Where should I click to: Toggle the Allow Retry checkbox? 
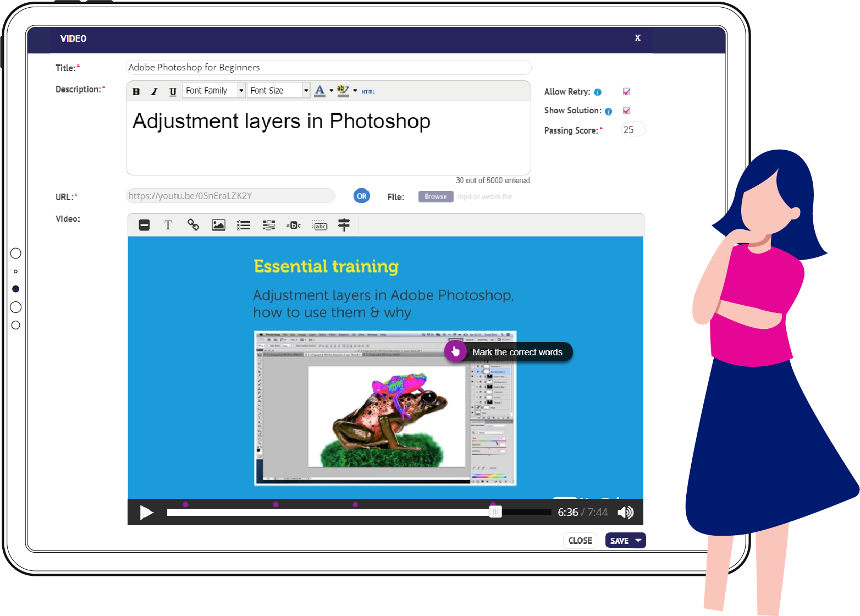(626, 92)
